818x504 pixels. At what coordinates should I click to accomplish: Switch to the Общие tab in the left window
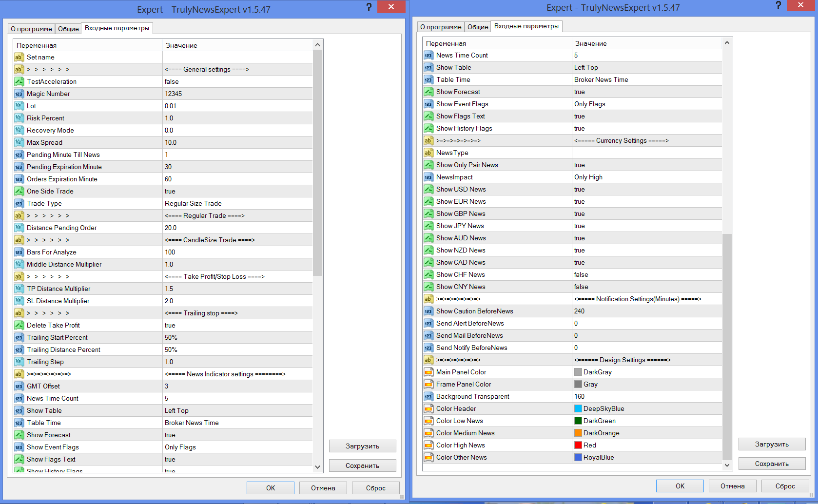coord(68,29)
